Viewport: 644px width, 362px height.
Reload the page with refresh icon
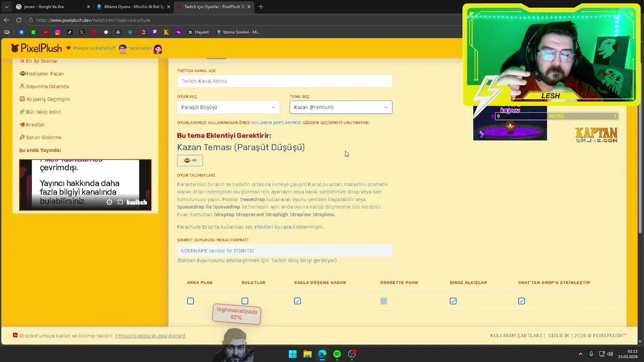click(19, 20)
